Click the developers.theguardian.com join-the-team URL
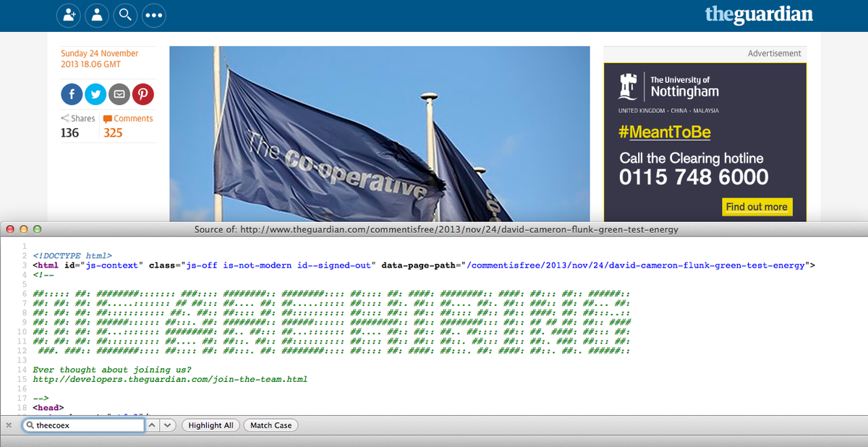Screen dimensions: 868x447 click(170, 379)
